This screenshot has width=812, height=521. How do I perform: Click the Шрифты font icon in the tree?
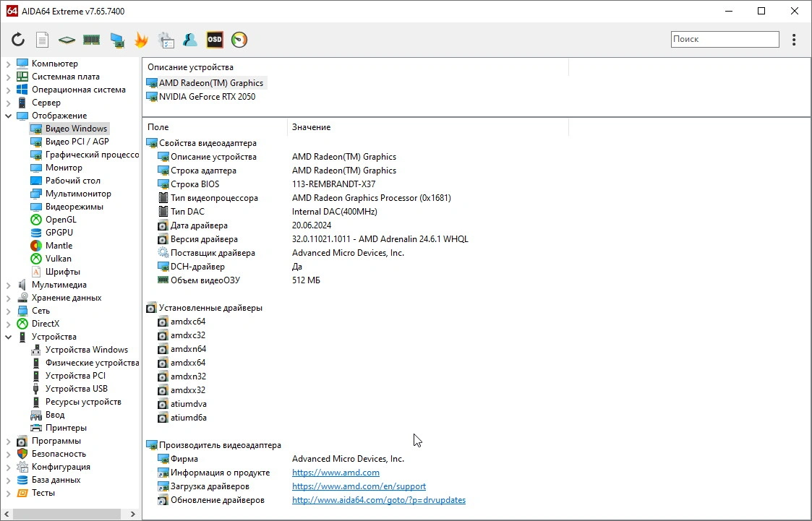coord(36,272)
